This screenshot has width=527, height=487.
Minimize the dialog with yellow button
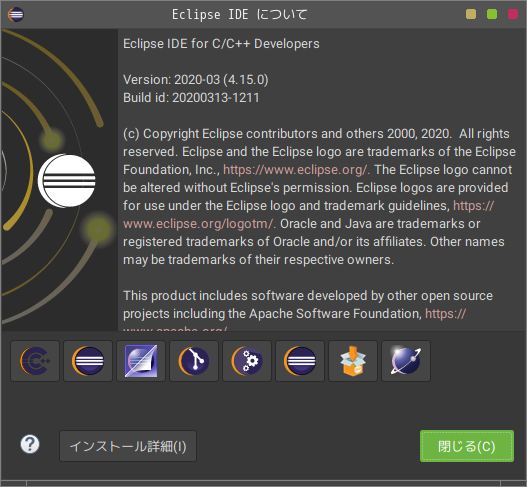471,14
